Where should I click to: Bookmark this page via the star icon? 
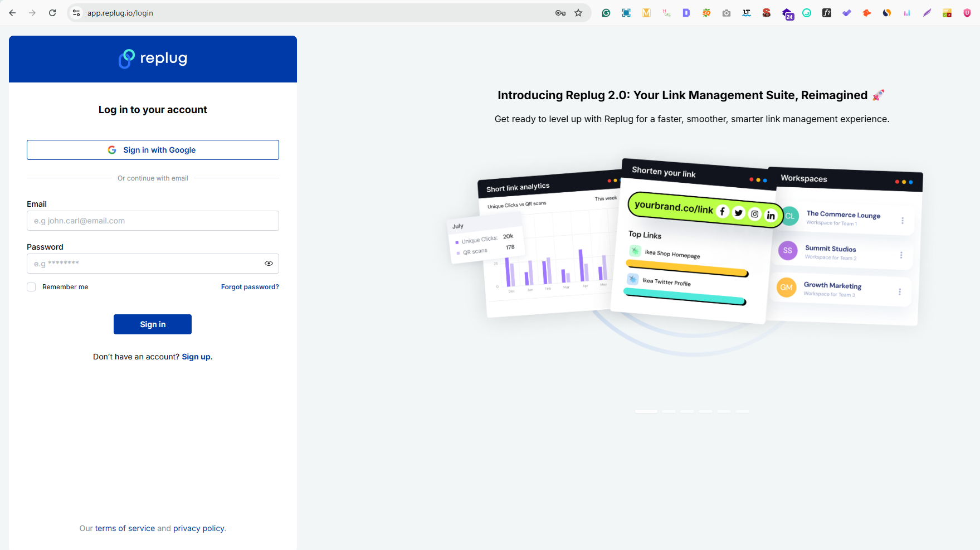(578, 12)
